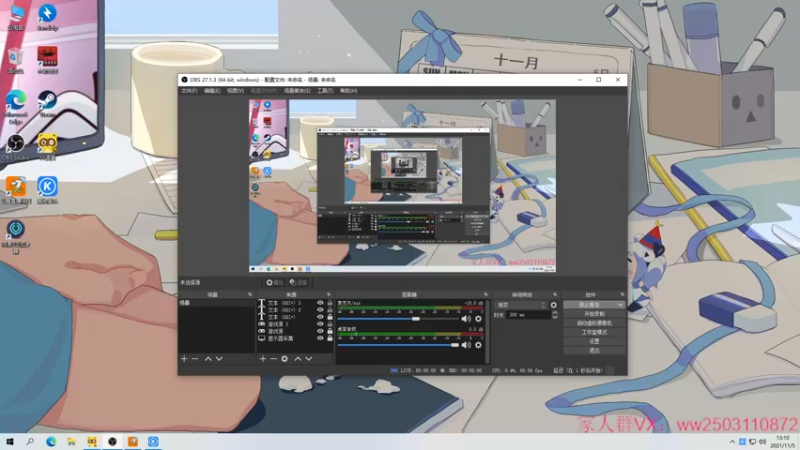
Task: Move source up with arrow in sources panel
Action: pyautogui.click(x=298, y=359)
